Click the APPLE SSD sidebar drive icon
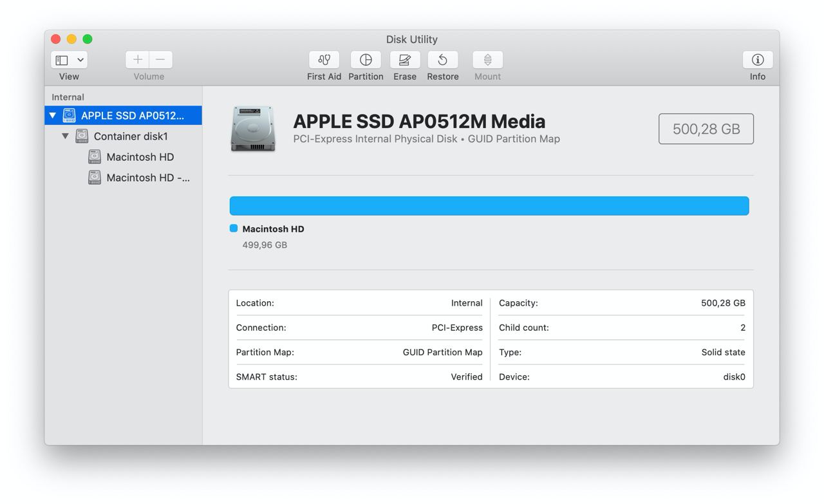Viewport: 824px width, 504px height. coord(69,116)
